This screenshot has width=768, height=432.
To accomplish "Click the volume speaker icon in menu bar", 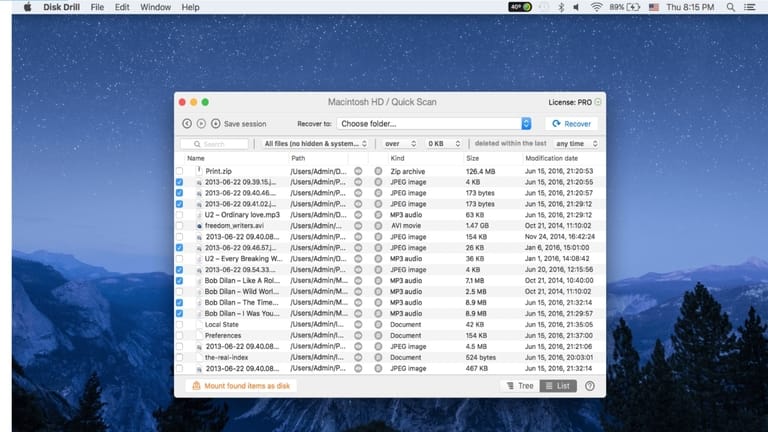I will 576,7.
